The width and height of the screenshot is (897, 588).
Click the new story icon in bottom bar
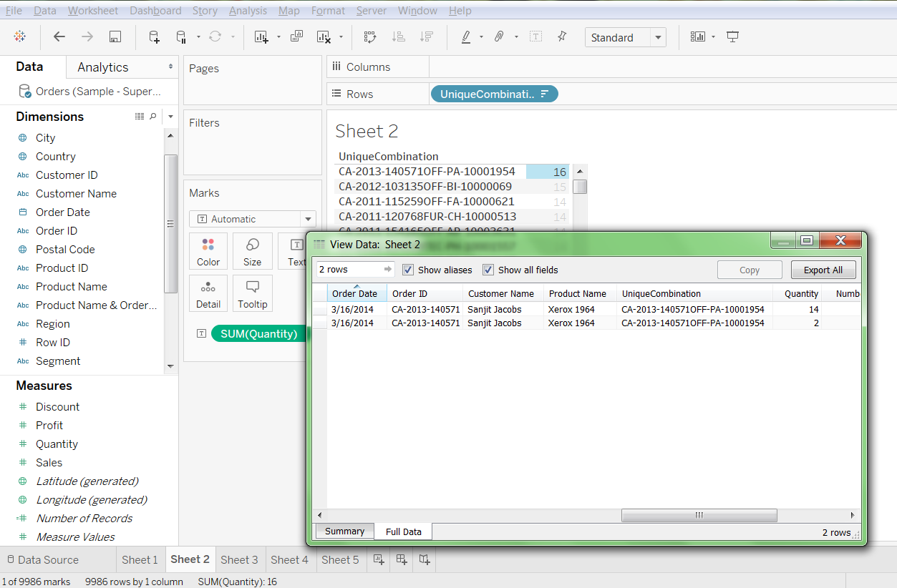click(425, 559)
